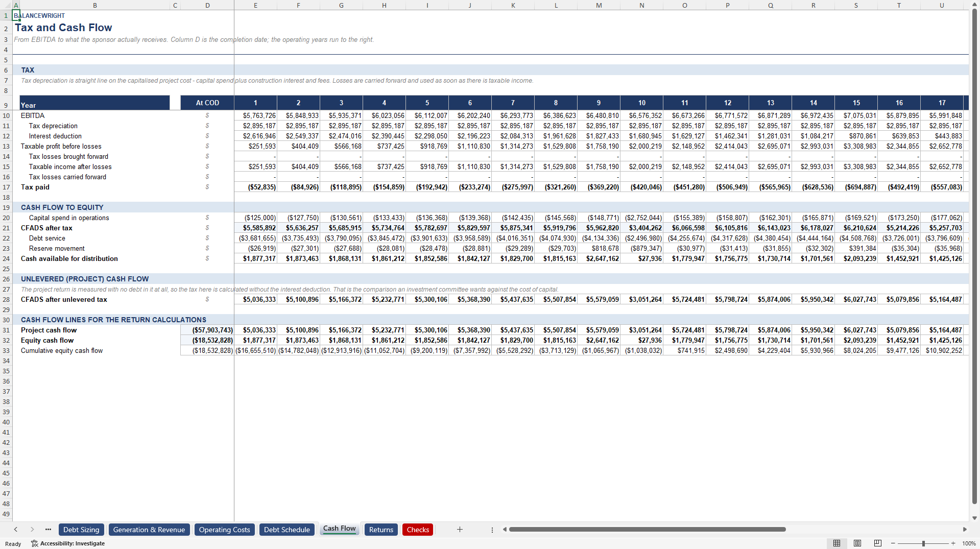Select 'Capital spend in operations' label

(x=69, y=218)
